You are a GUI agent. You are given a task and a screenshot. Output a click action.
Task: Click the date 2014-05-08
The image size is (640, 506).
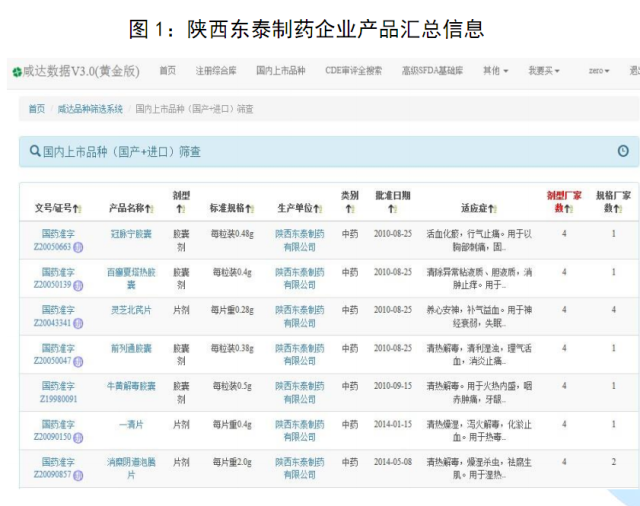click(393, 462)
